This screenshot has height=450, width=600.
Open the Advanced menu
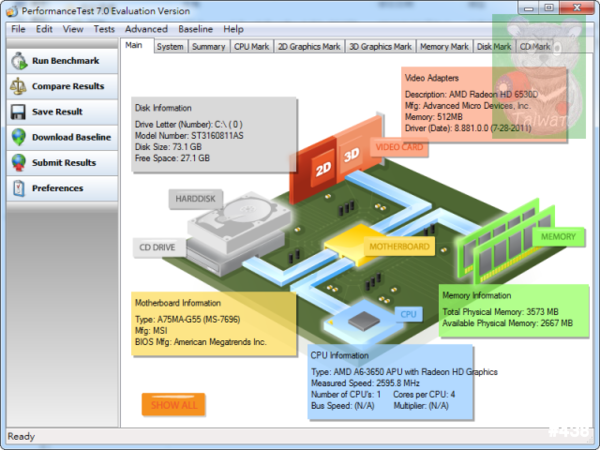coord(146,29)
